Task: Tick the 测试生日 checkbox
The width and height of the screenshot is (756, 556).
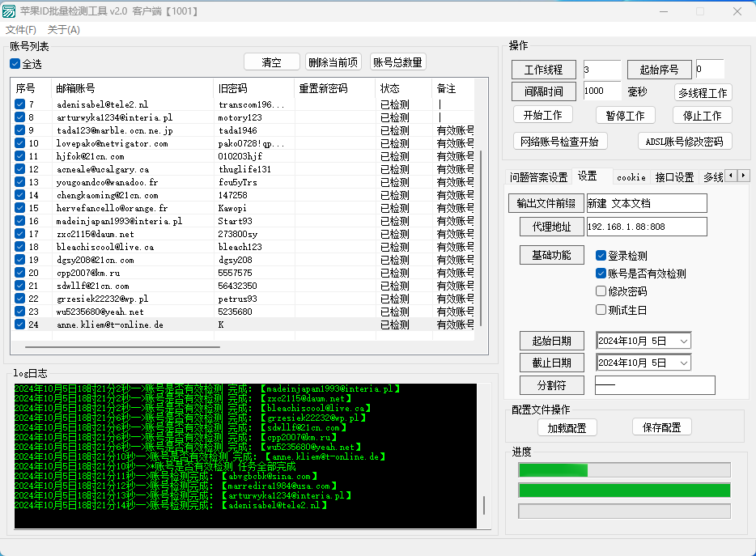Action: coord(601,309)
